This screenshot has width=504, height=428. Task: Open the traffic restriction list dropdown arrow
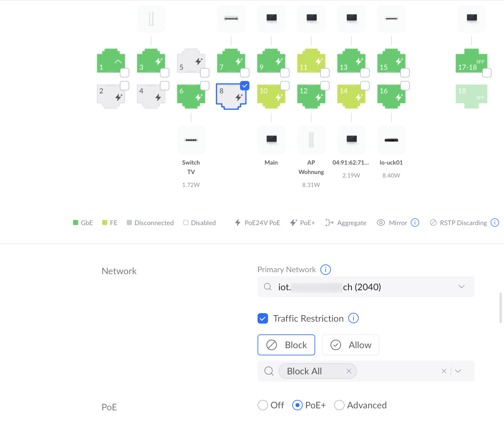(458, 371)
